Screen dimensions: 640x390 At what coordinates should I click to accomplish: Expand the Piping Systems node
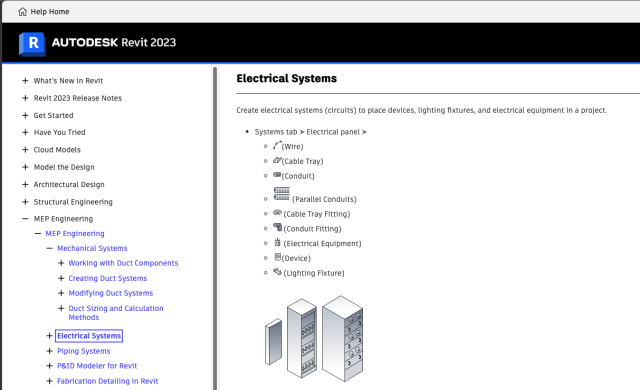click(x=49, y=351)
